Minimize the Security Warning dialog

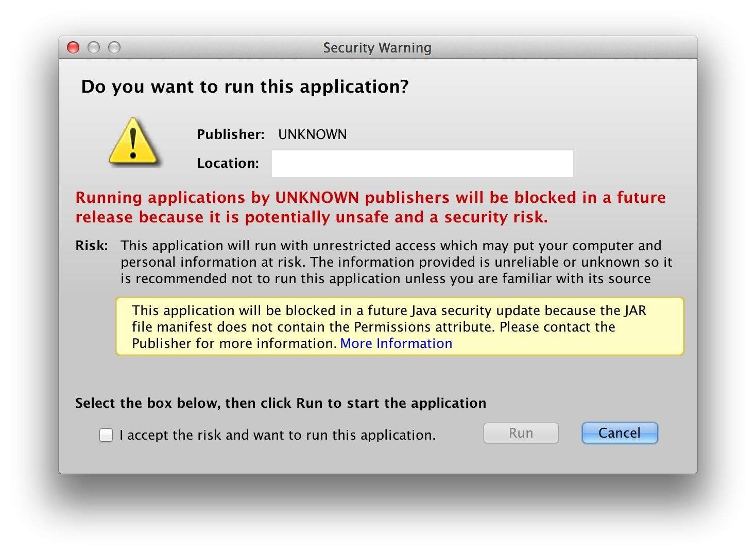(x=94, y=48)
